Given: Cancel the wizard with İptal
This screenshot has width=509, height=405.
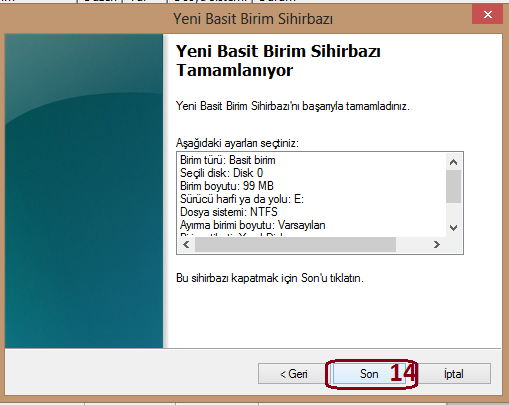Looking at the screenshot, I should click(x=453, y=374).
